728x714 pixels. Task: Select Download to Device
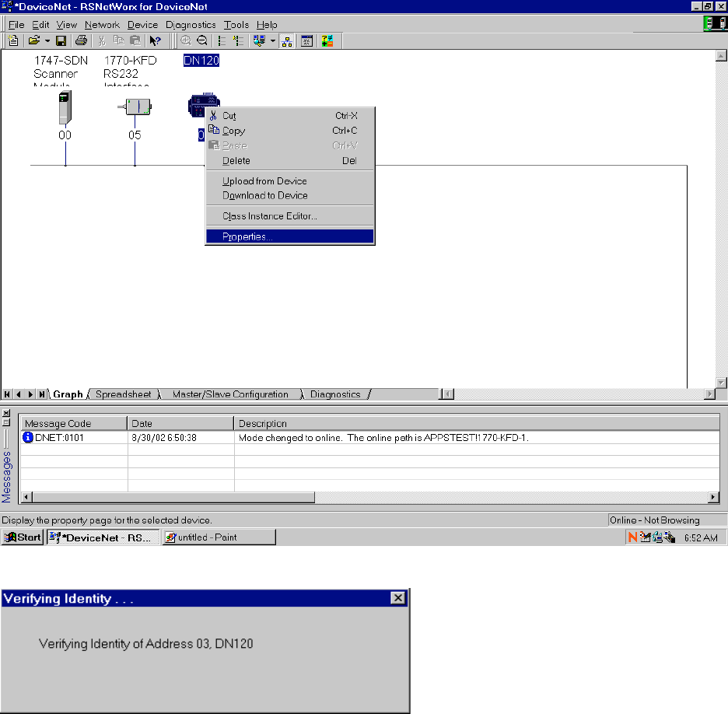(289, 195)
